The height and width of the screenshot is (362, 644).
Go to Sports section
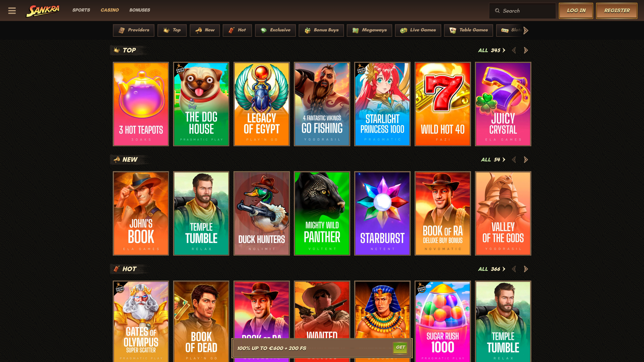pos(81,10)
